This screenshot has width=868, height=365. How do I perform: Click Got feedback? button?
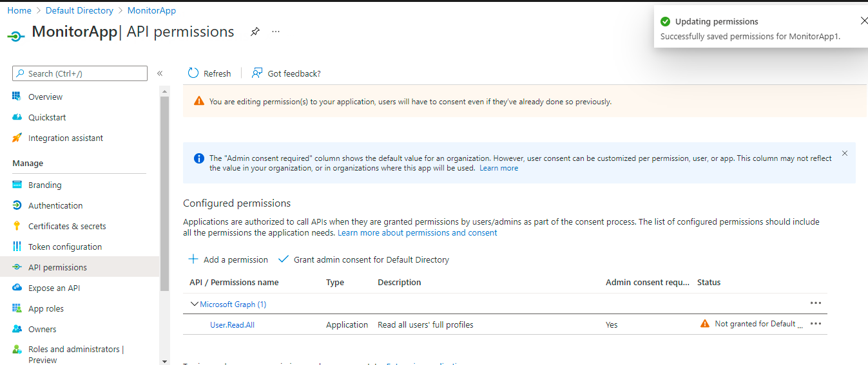[286, 73]
